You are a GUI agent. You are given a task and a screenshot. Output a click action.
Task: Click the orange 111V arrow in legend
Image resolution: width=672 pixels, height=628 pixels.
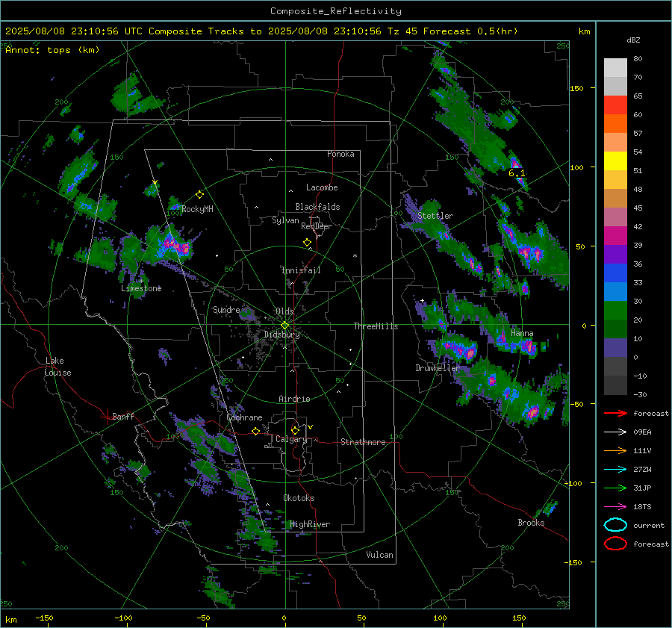coord(615,450)
